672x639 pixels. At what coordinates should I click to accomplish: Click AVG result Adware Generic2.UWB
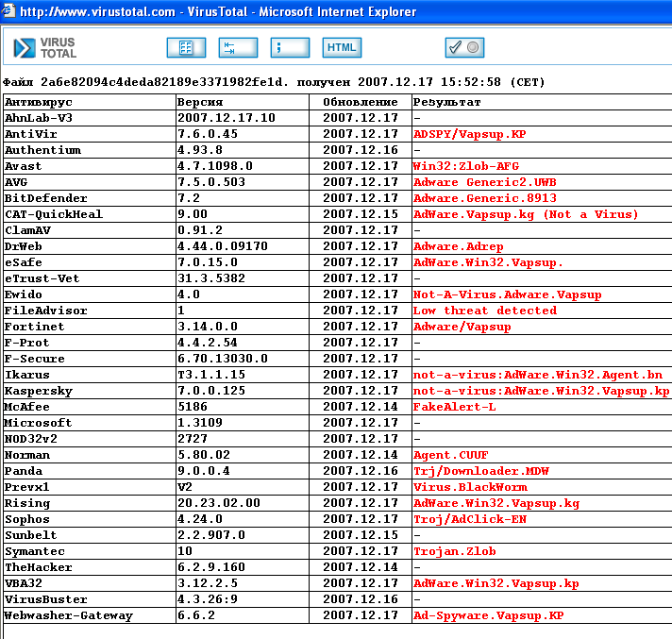485,182
